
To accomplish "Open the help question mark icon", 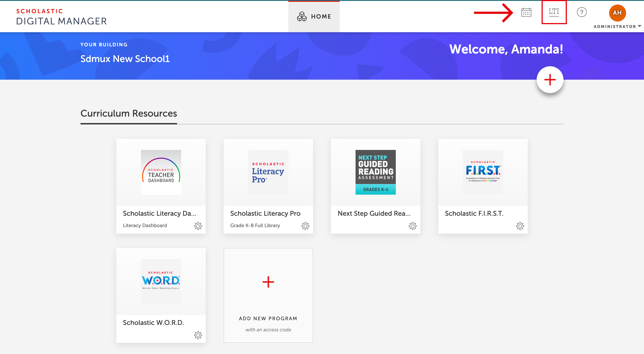I will tap(581, 12).
